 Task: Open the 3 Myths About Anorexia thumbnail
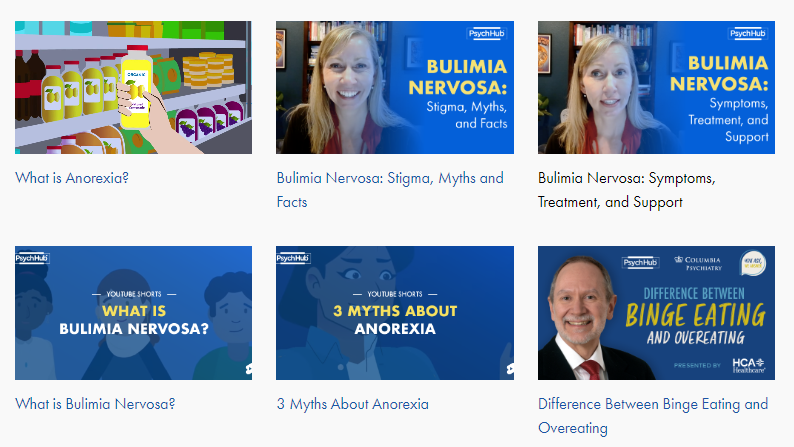pyautogui.click(x=394, y=313)
